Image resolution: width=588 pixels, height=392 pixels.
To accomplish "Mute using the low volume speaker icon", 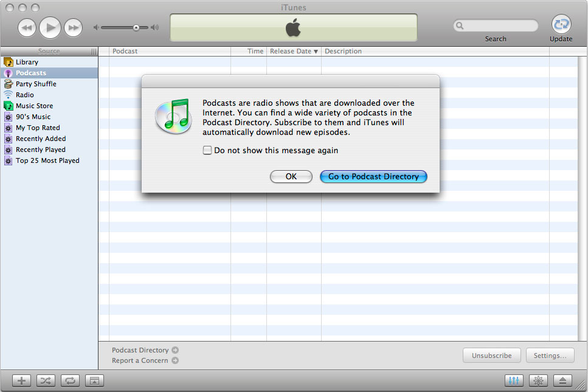I will tap(96, 27).
